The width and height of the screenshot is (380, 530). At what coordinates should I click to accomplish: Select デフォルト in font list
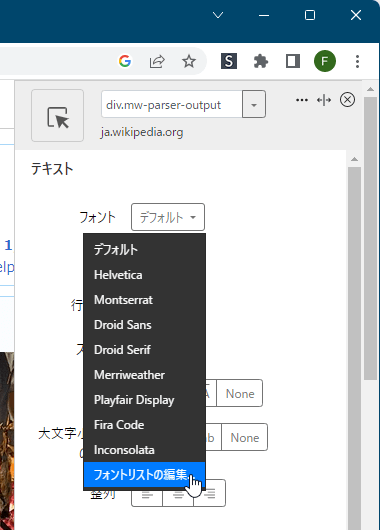(x=144, y=250)
